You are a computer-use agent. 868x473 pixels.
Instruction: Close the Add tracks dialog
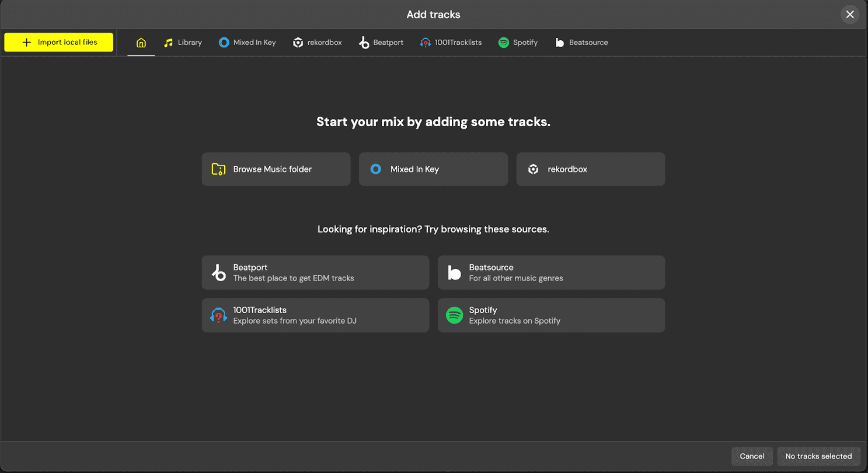(x=850, y=15)
